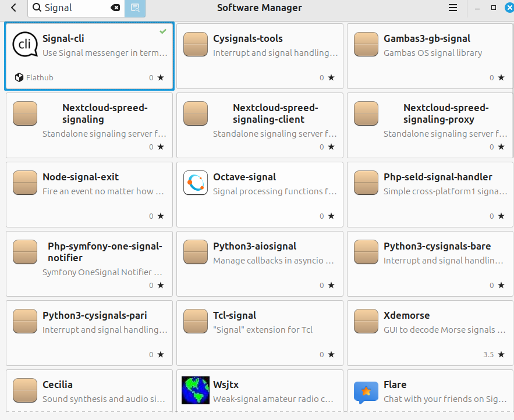Click the Octave-signal title
514x420 pixels.
click(x=244, y=177)
